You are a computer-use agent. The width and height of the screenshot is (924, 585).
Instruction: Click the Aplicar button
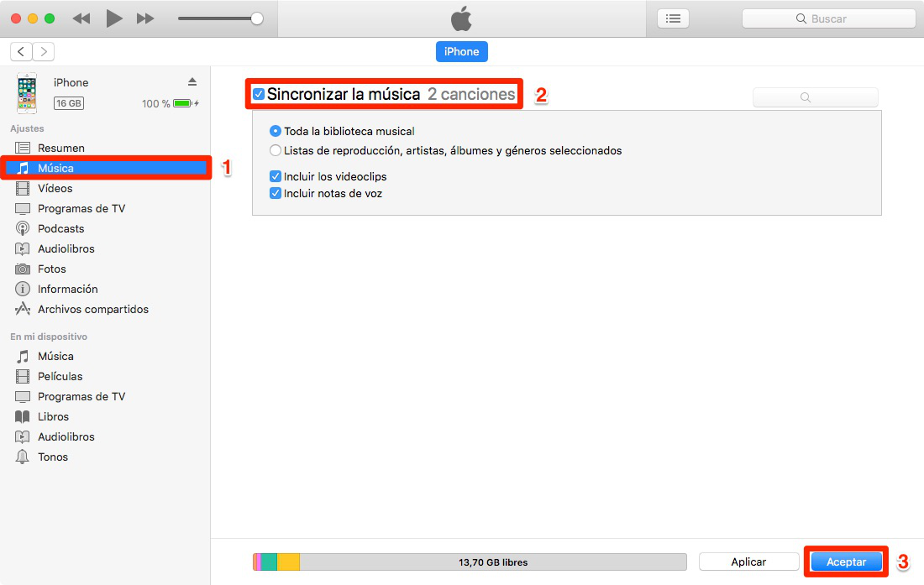[x=748, y=562]
